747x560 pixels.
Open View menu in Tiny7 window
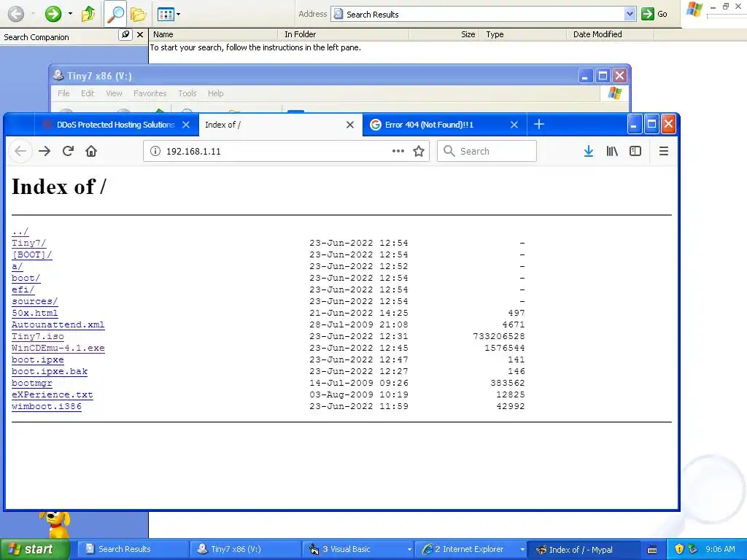(114, 93)
